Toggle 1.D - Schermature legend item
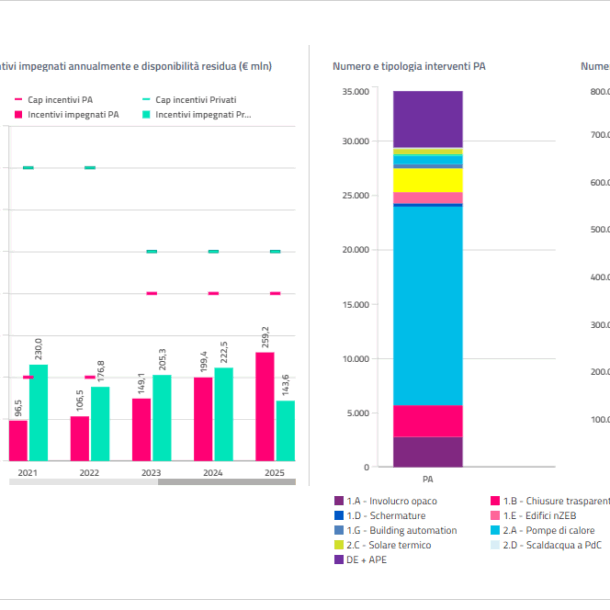Image resolution: width=610 pixels, height=610 pixels. coord(380,515)
